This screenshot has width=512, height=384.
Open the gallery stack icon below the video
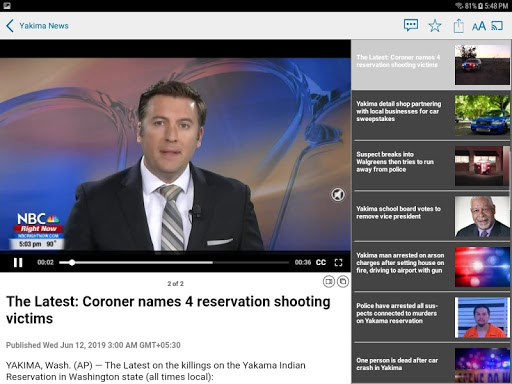(343, 282)
